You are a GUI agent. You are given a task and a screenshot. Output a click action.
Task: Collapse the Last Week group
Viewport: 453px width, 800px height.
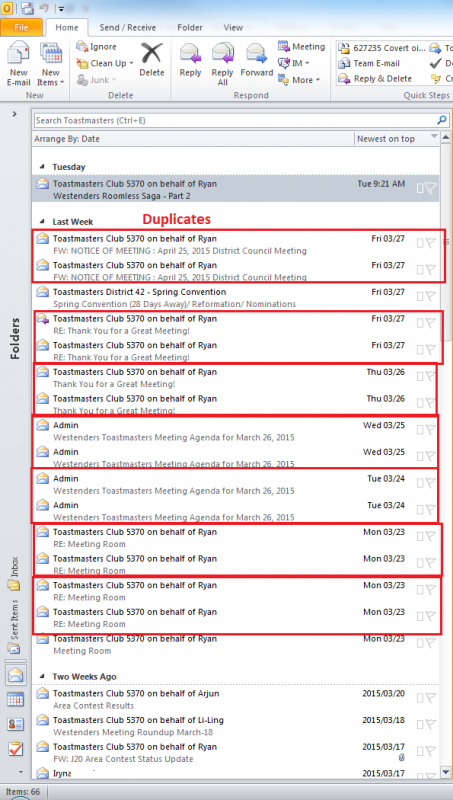(x=43, y=221)
